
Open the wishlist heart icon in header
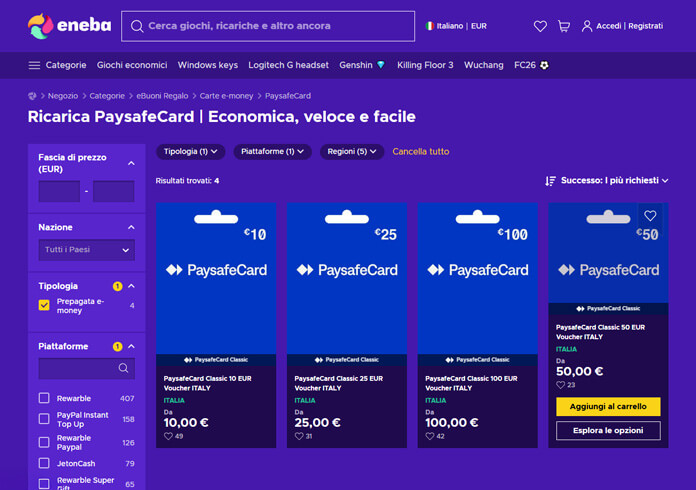tap(540, 26)
